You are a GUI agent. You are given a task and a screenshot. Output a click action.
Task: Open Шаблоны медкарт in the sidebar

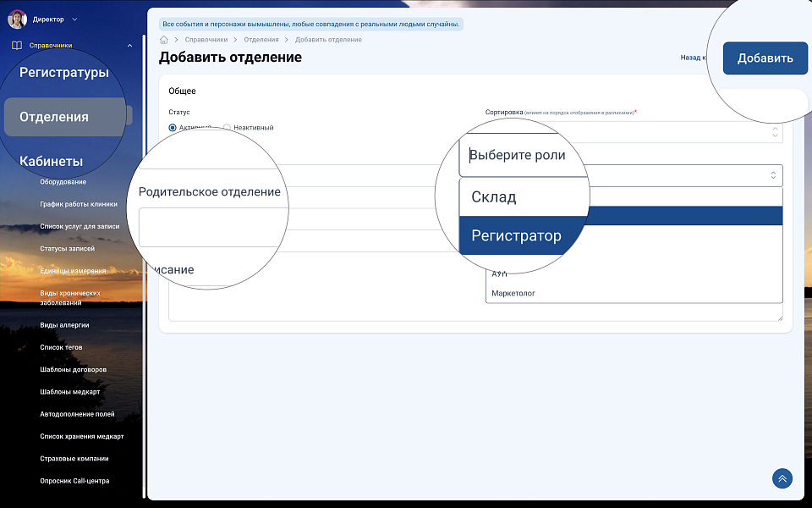pos(69,392)
